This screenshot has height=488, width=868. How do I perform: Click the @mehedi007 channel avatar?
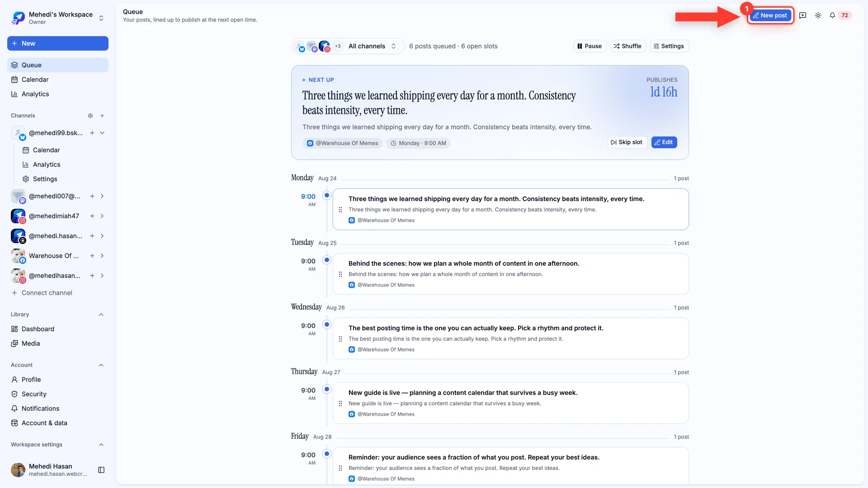[18, 196]
